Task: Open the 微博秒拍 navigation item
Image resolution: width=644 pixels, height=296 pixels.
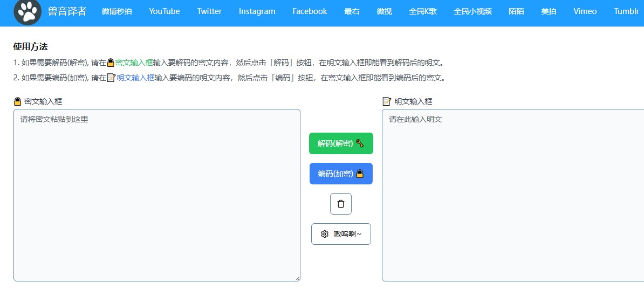Action: pyautogui.click(x=117, y=11)
